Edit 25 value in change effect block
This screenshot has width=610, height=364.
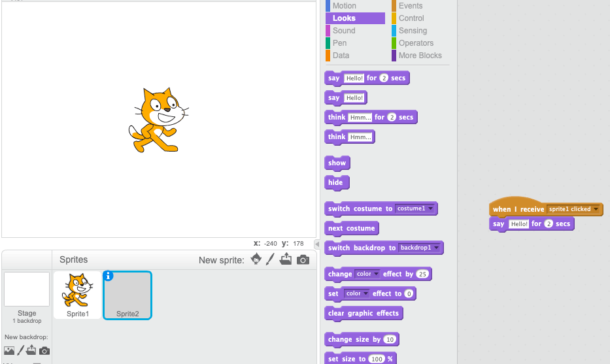(422, 274)
